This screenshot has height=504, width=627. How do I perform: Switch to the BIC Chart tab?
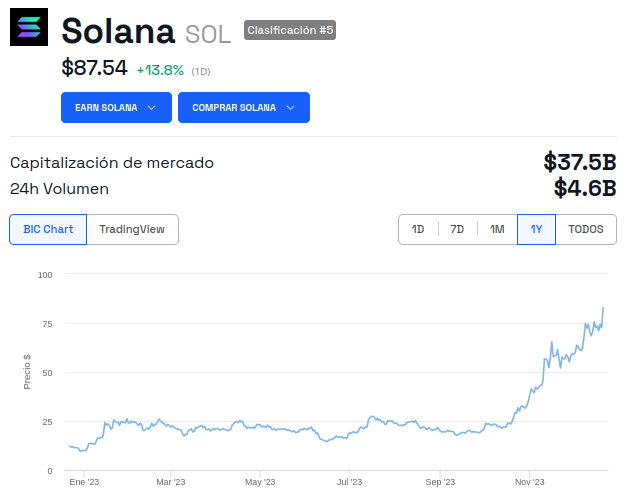click(x=48, y=229)
